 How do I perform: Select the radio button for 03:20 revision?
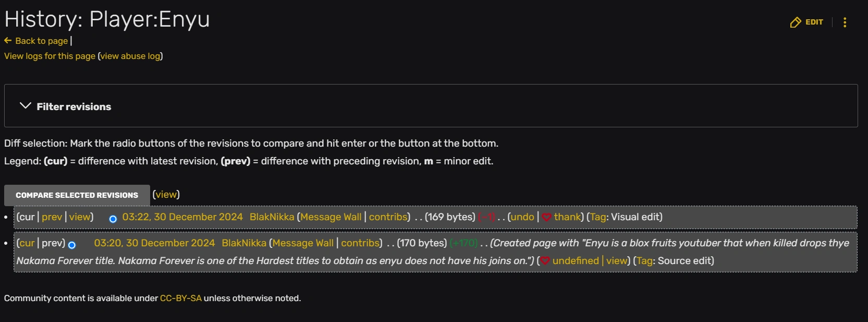(x=72, y=245)
